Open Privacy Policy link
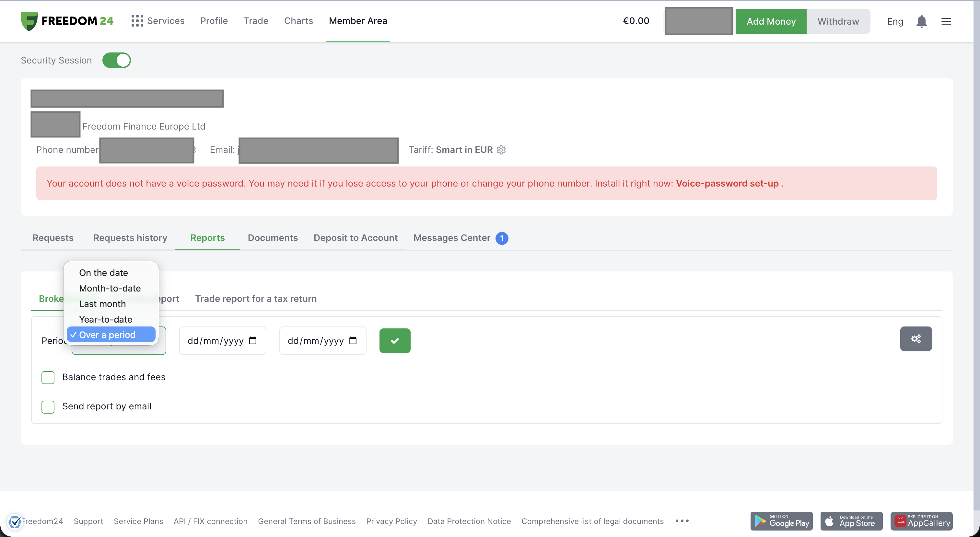This screenshot has width=980, height=537. click(391, 521)
